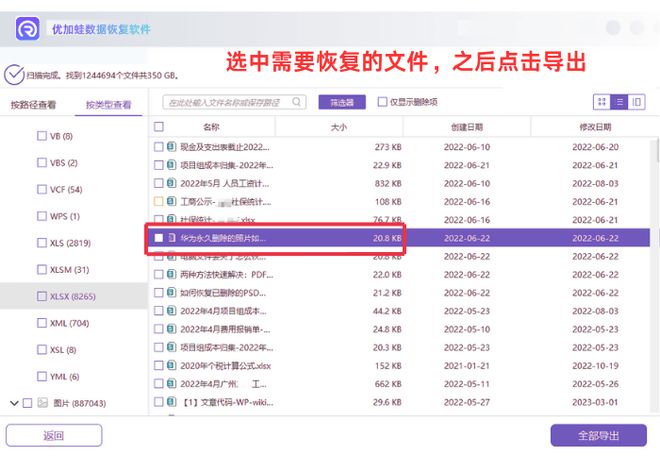Click the 2021-01-21 created date cell
Screen dimensions: 660x472
coord(467,366)
